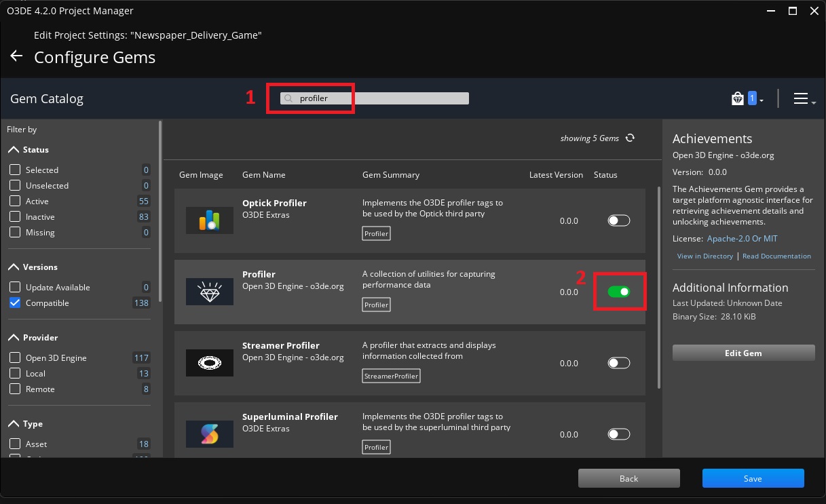Image resolution: width=826 pixels, height=504 pixels.
Task: Enable the Superluminal Profiler gem toggle
Action: point(619,434)
